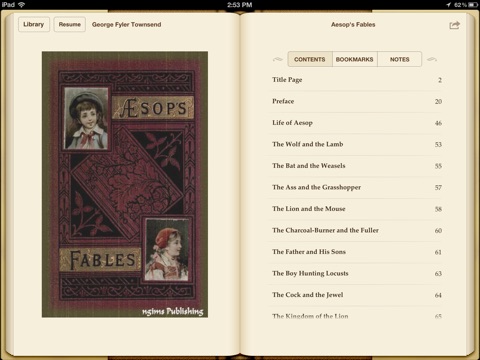Screen dimensions: 480x360
Task: Select The Ass and the Grasshopper
Action: pos(356,187)
